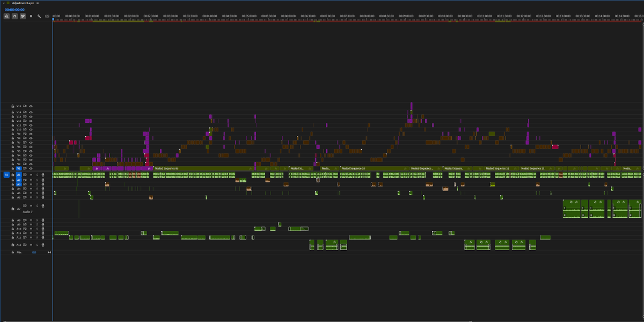Enable voice-over record on A12
Screen dimensions: 644x322
coord(43,237)
